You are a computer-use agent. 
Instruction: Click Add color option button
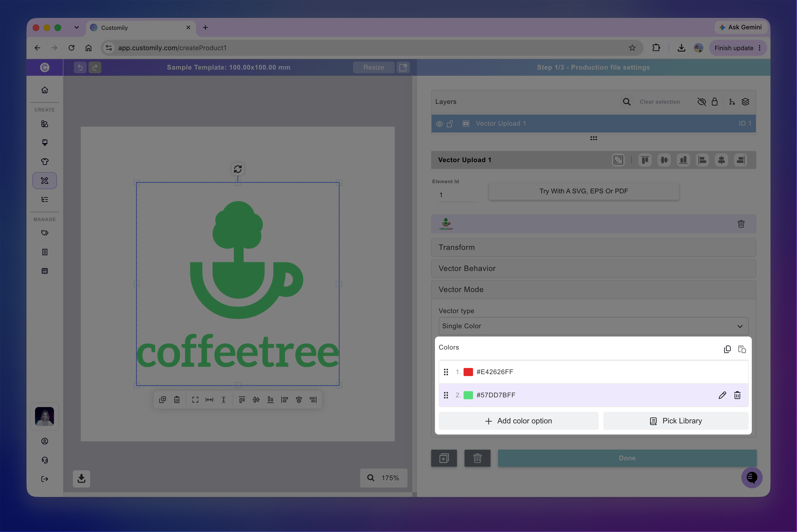click(x=518, y=421)
